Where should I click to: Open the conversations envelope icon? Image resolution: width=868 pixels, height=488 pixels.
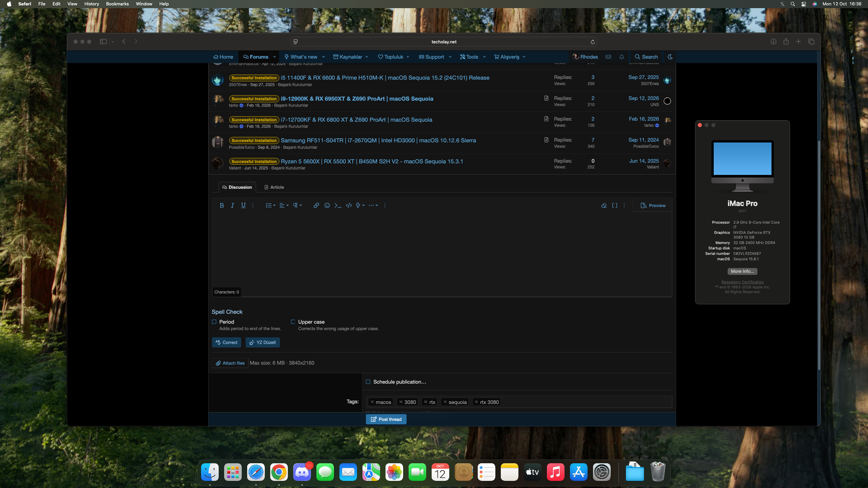click(x=608, y=57)
